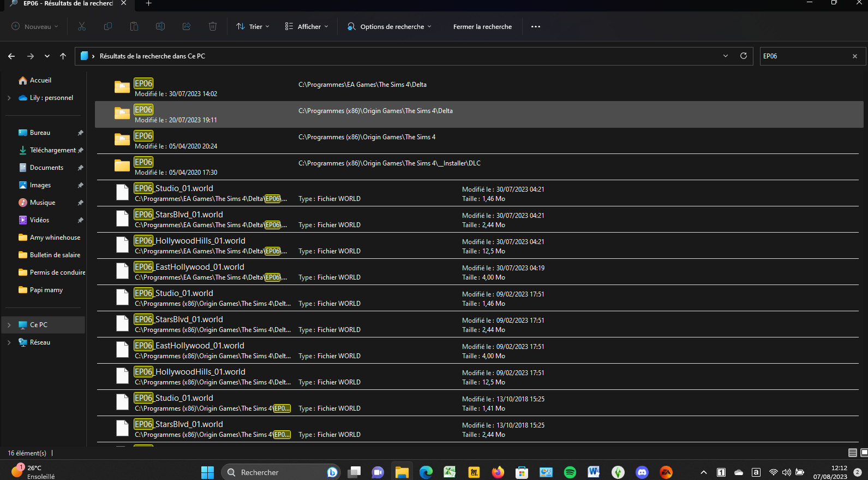Select Bureau in the sidebar
Image resolution: width=868 pixels, height=480 pixels.
click(x=40, y=133)
